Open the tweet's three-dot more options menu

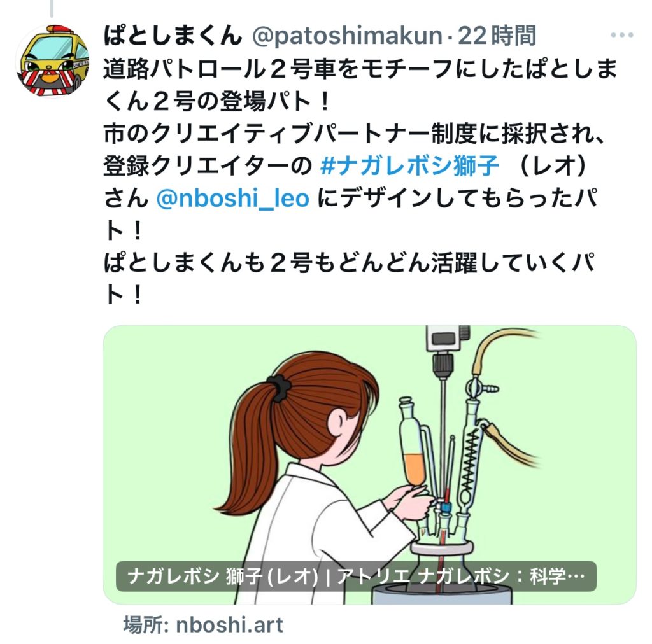pos(621,35)
